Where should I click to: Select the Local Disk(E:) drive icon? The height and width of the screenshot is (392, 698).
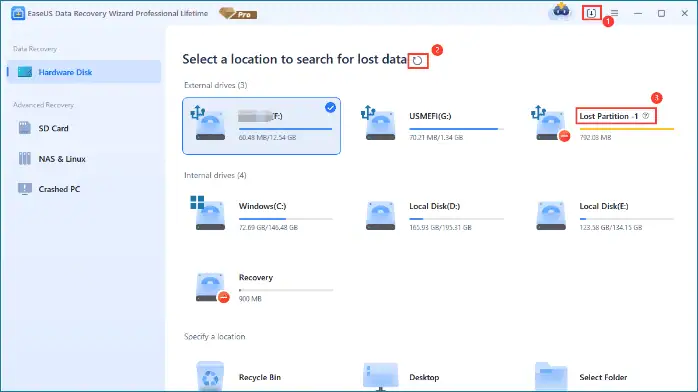pyautogui.click(x=551, y=216)
